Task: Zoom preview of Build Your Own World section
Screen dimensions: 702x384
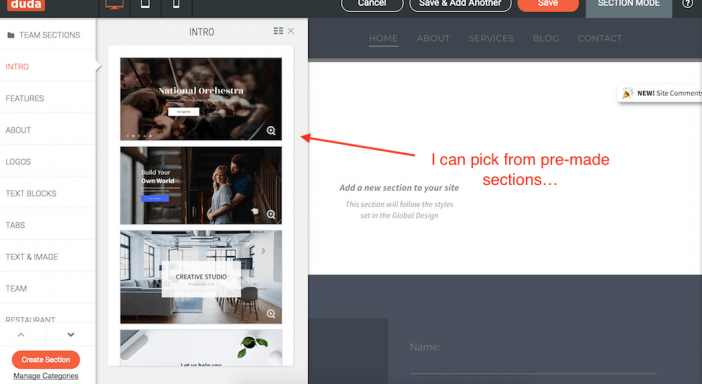Action: [x=271, y=214]
